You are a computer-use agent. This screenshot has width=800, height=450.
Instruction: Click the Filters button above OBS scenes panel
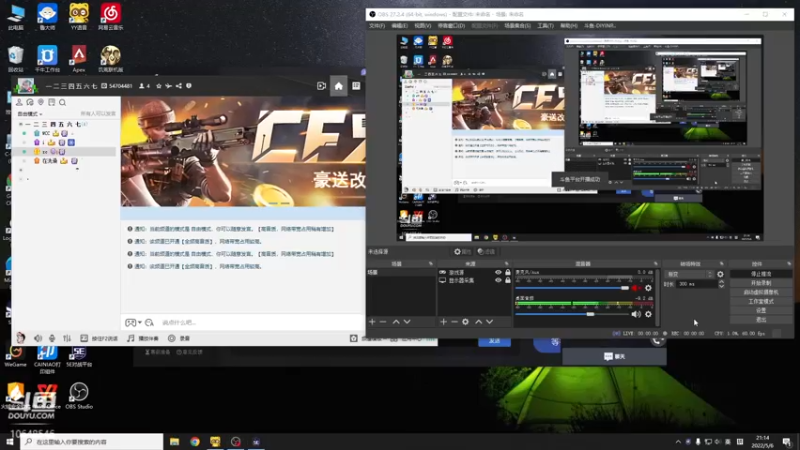click(486, 252)
